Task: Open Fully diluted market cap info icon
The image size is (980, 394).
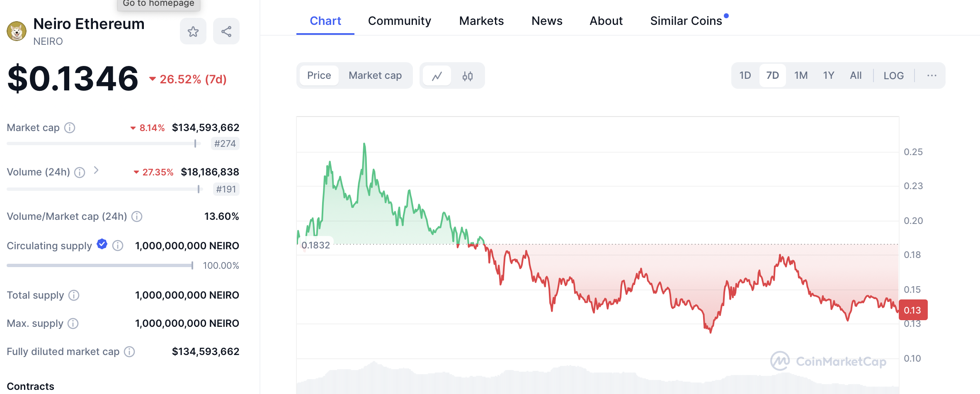Action: (130, 352)
